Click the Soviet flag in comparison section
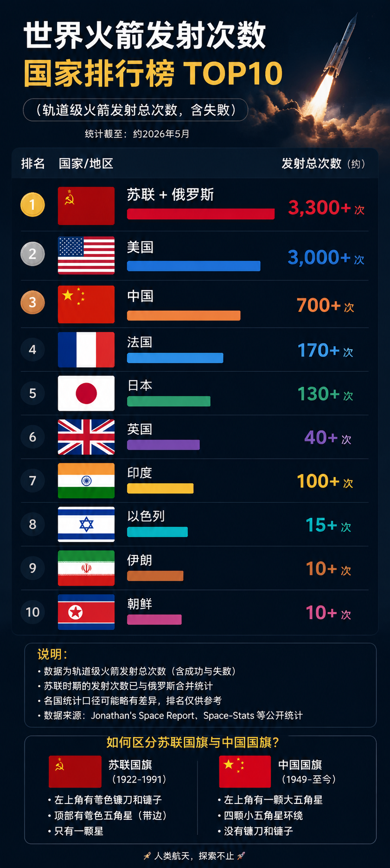Viewport: 390px width, 868px height. pyautogui.click(x=75, y=771)
